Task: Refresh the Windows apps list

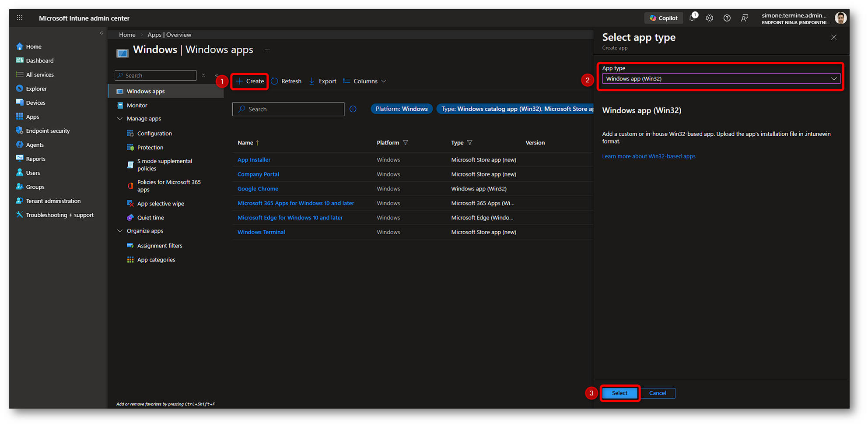Action: click(x=287, y=81)
